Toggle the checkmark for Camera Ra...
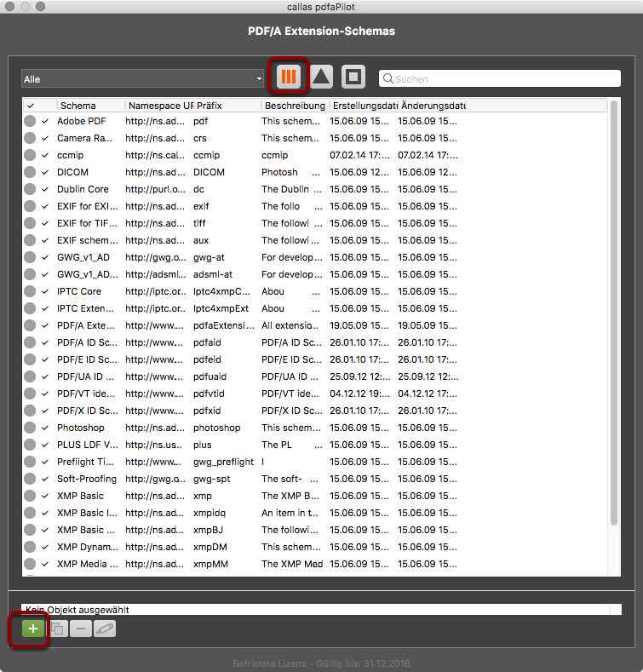 (45, 139)
